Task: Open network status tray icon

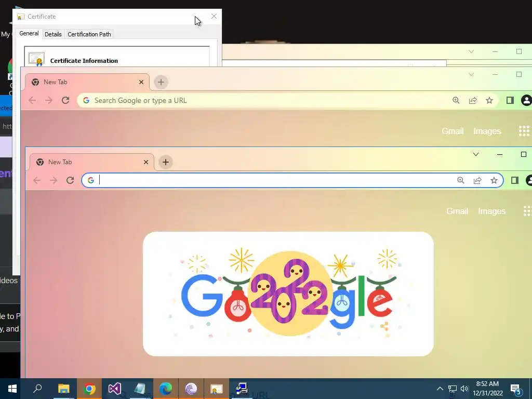Action: point(453,389)
